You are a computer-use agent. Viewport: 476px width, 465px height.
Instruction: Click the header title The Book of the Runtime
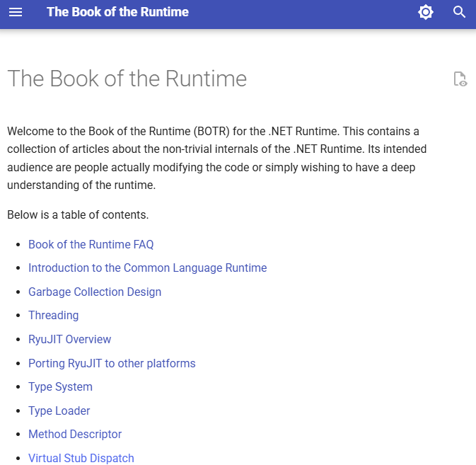(x=117, y=12)
